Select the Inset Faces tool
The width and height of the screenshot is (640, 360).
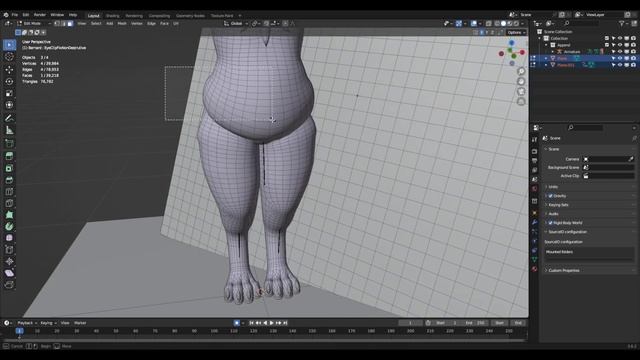(9, 168)
